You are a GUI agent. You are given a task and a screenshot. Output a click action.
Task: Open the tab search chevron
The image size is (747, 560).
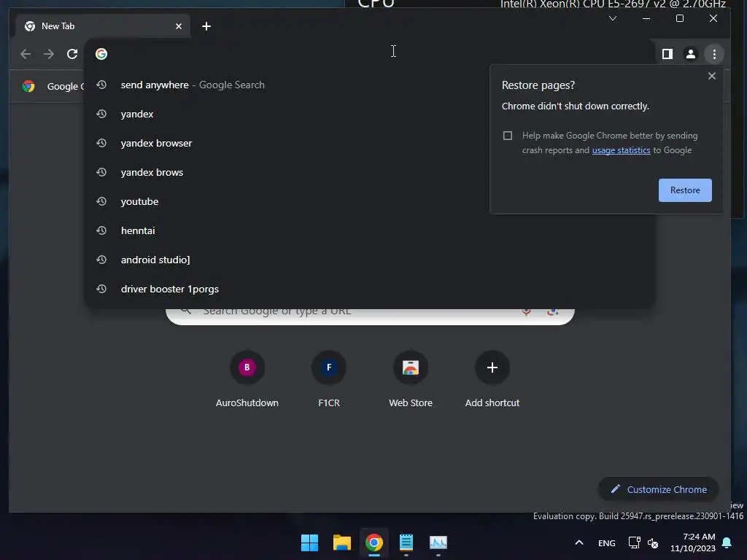pyautogui.click(x=613, y=18)
